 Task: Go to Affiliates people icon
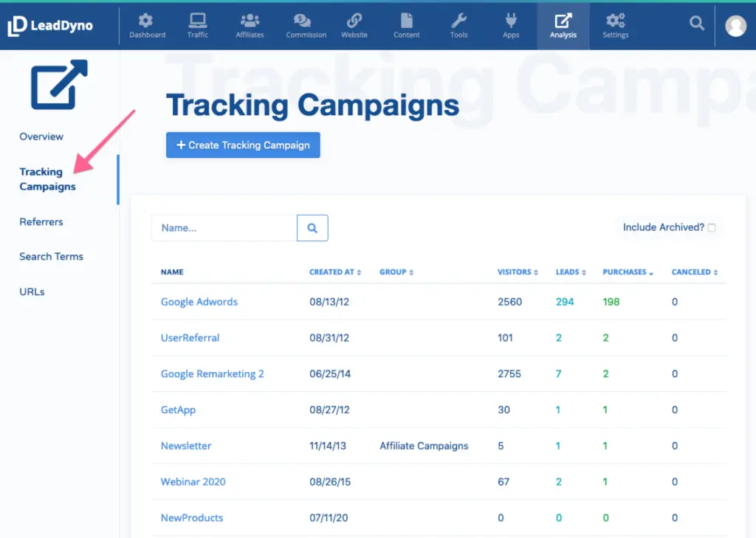pyautogui.click(x=250, y=21)
